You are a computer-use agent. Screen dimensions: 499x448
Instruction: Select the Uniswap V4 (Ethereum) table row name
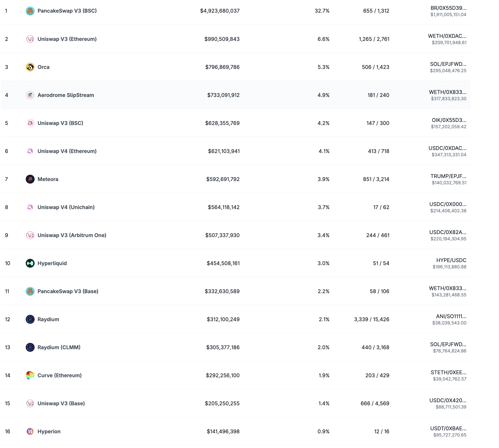click(x=67, y=151)
